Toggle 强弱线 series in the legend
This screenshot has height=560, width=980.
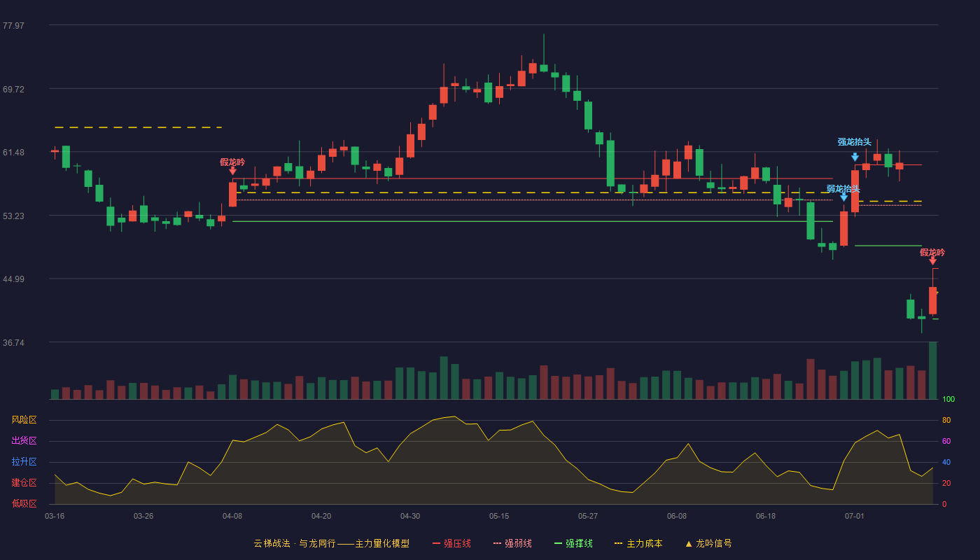point(512,543)
